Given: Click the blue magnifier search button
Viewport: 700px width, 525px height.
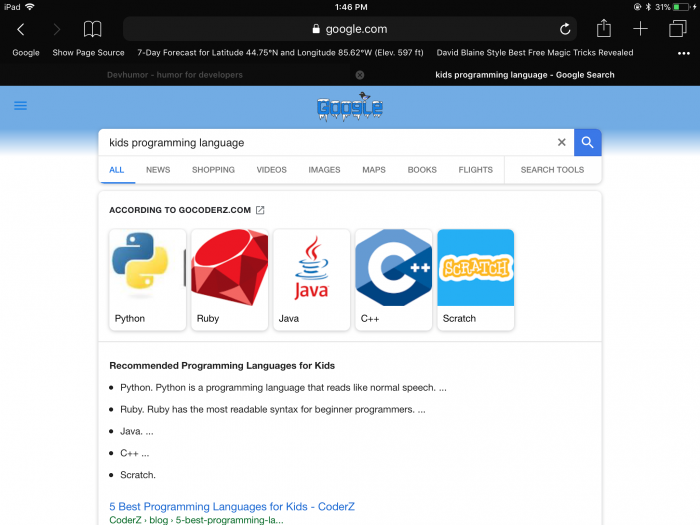Looking at the screenshot, I should tap(588, 142).
